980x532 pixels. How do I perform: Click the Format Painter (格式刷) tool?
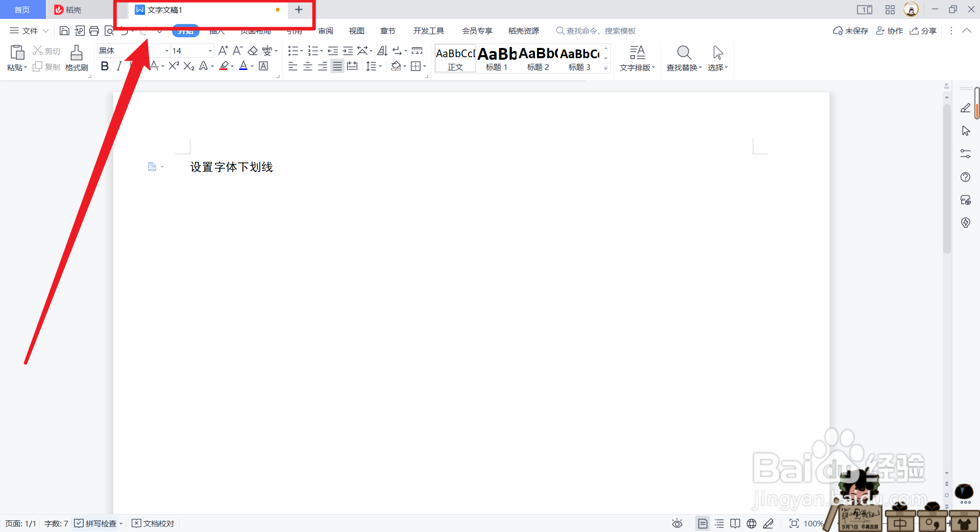click(x=77, y=58)
